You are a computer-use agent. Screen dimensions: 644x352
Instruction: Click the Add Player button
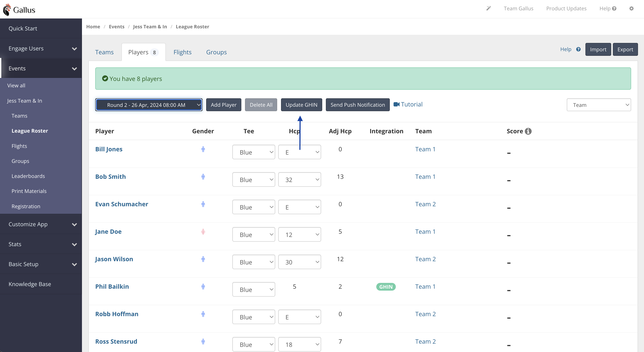tap(224, 105)
